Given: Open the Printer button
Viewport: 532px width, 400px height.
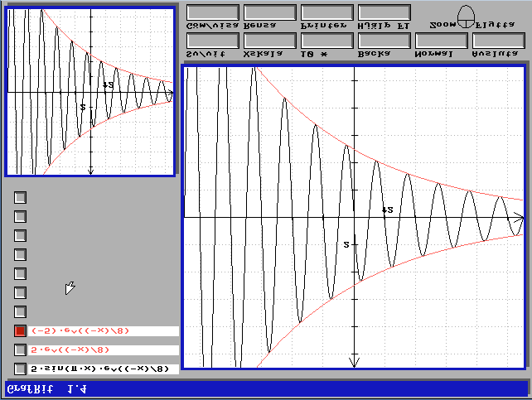Looking at the screenshot, I should [x=327, y=12].
